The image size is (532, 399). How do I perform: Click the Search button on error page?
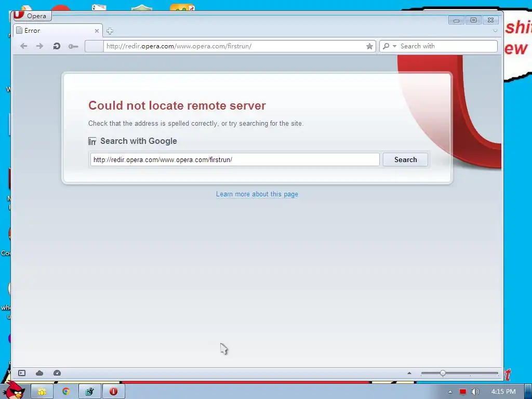coord(405,159)
